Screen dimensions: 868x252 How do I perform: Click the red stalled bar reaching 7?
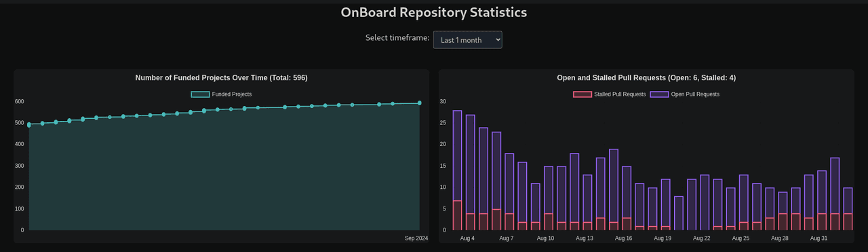click(457, 215)
